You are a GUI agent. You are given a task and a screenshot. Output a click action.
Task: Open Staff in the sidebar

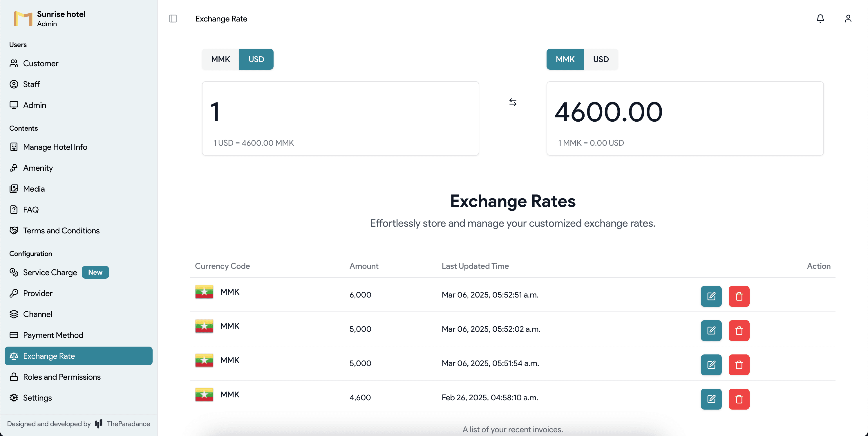click(79, 84)
